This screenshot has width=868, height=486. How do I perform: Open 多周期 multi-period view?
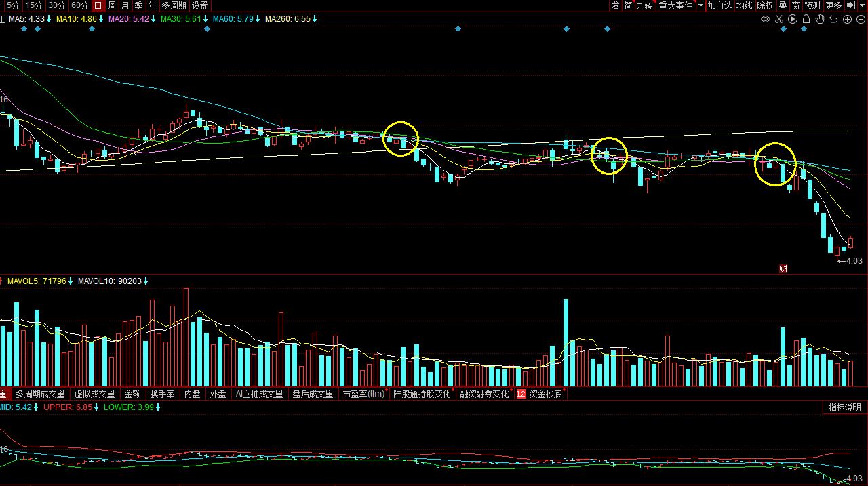174,5
